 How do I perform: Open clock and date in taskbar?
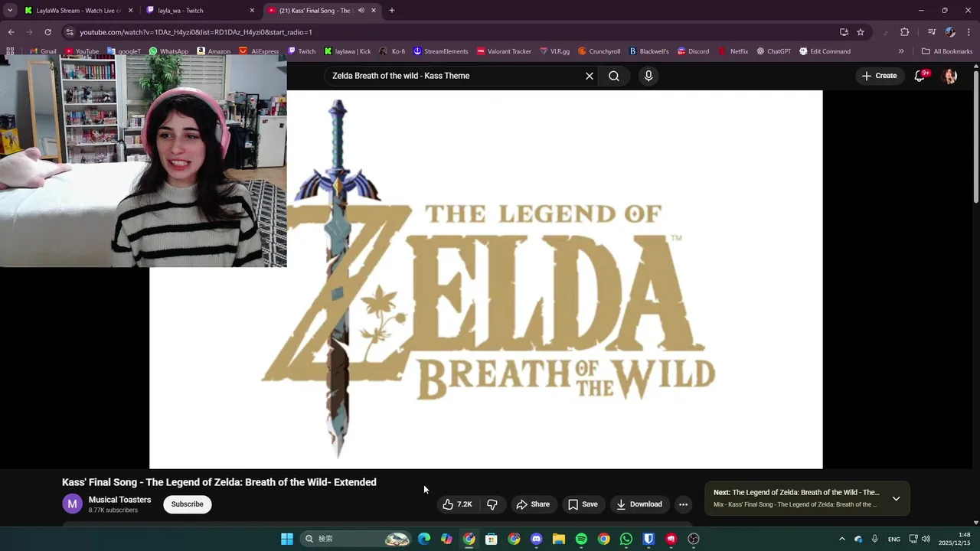coord(954,539)
